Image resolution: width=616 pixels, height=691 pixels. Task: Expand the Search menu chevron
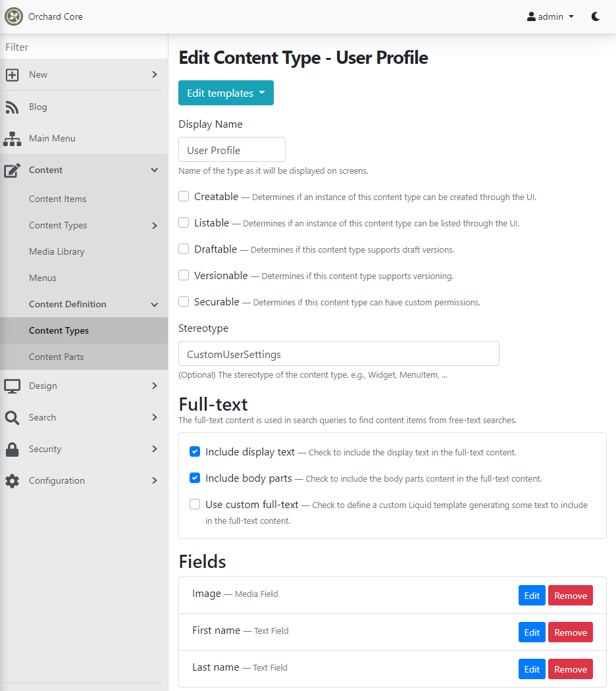pos(154,417)
